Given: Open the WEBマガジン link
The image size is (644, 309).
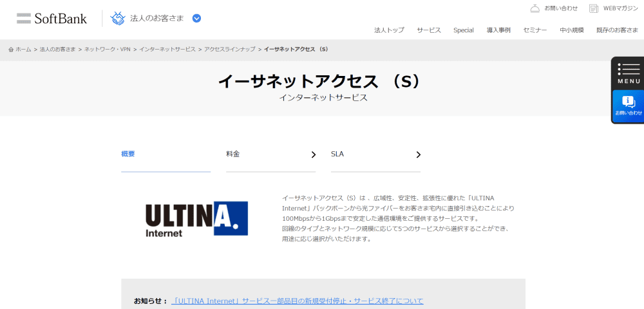Looking at the screenshot, I should (x=621, y=8).
